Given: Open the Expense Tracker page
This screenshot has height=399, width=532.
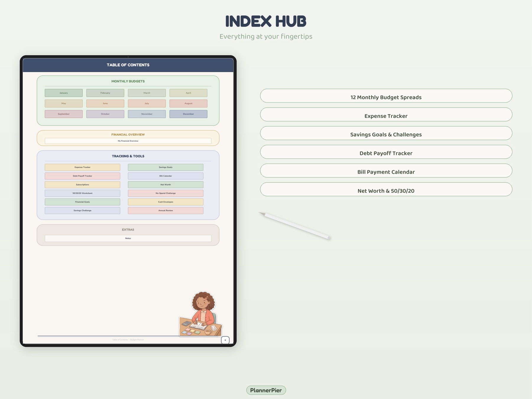Looking at the screenshot, I should click(x=82, y=167).
